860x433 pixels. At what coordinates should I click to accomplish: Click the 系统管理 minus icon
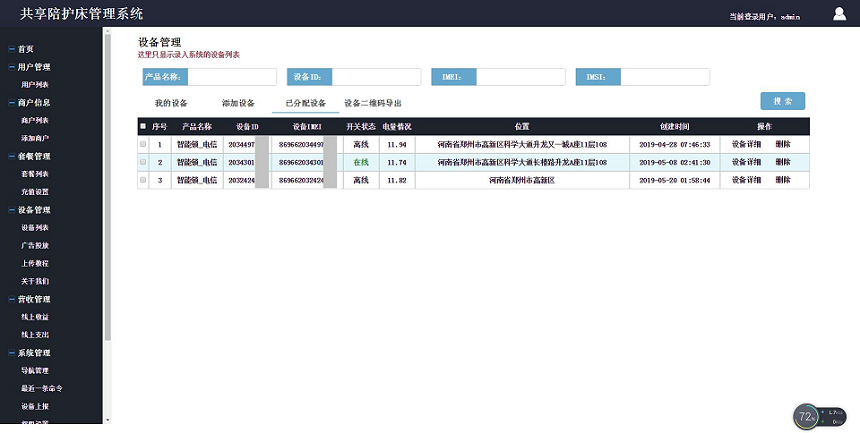coord(11,353)
